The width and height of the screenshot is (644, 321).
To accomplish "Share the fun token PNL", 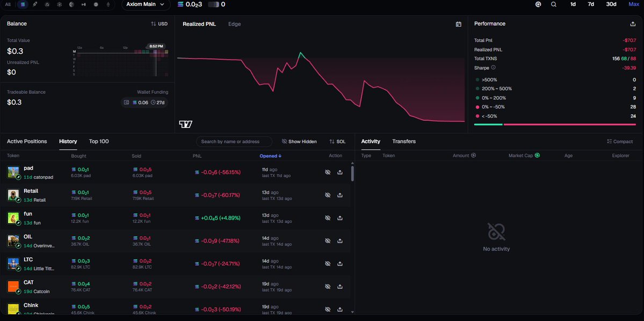I will click(339, 218).
